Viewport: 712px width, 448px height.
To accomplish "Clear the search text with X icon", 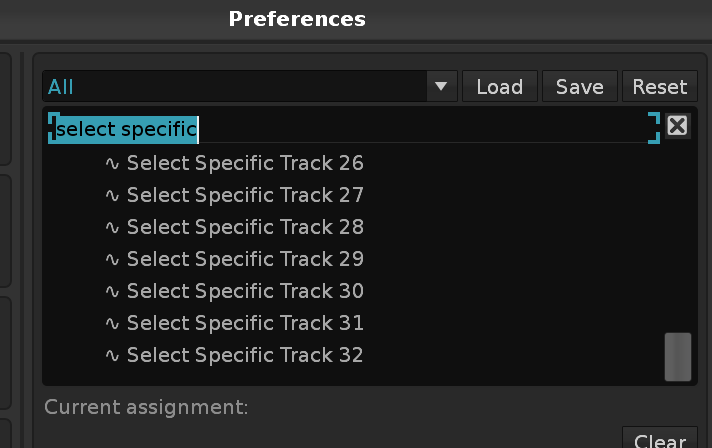I will 677,126.
